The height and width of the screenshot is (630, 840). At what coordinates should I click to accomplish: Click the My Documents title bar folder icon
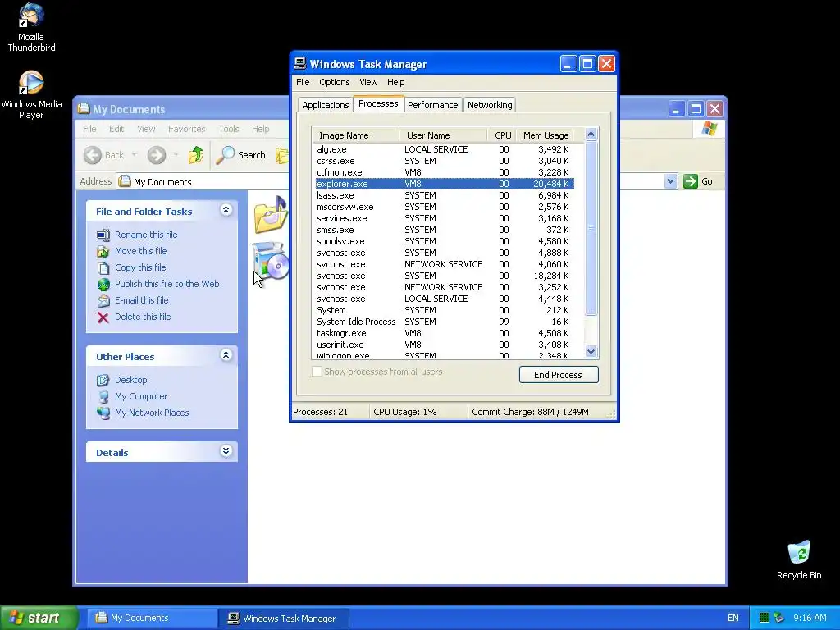coord(84,109)
